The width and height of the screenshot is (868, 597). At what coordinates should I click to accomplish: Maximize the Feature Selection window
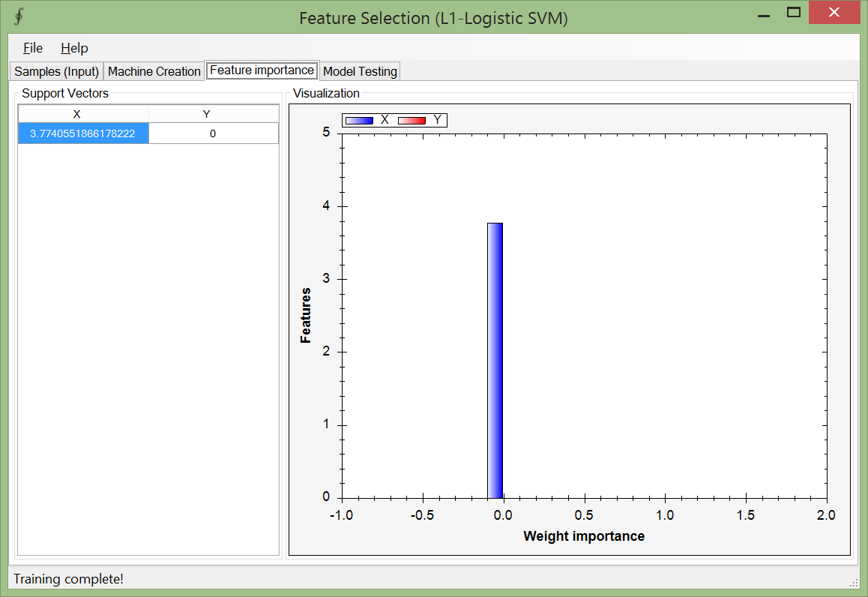point(794,13)
